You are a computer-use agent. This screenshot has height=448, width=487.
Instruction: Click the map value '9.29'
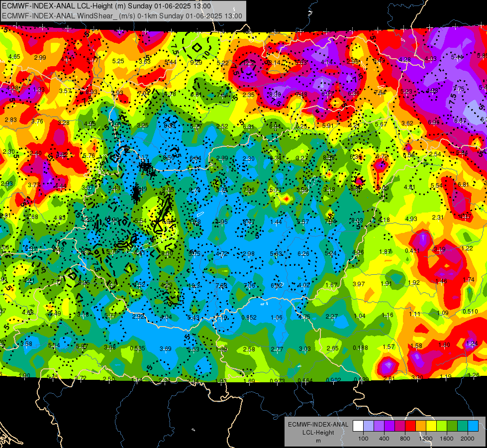point(196,63)
